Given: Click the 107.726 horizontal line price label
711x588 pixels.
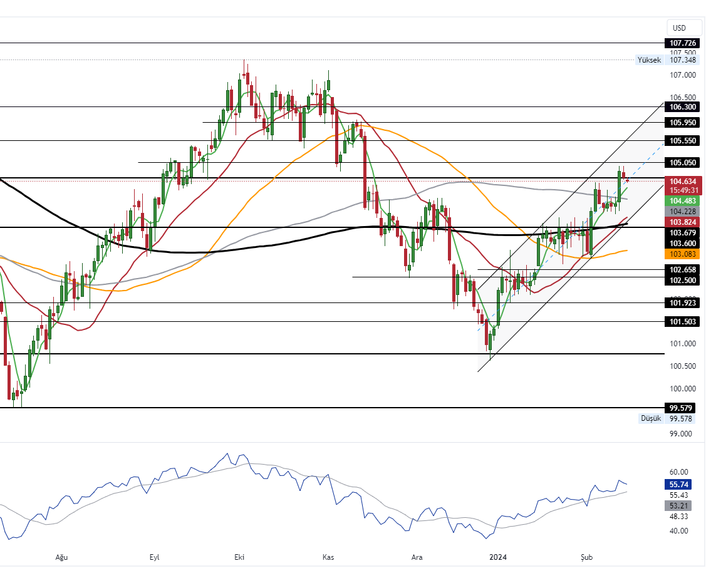Looking at the screenshot, I should tap(682, 43).
